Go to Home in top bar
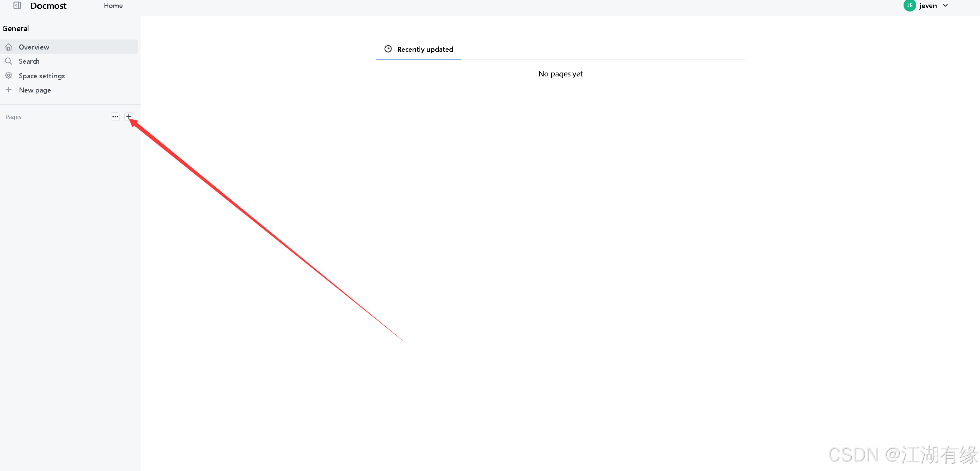 pos(113,6)
